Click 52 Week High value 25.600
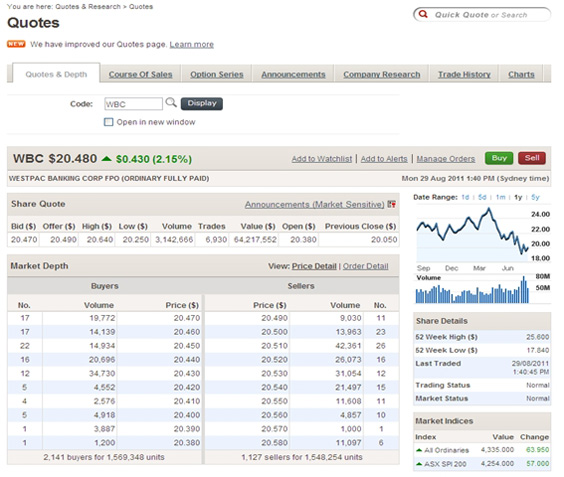 [538, 337]
